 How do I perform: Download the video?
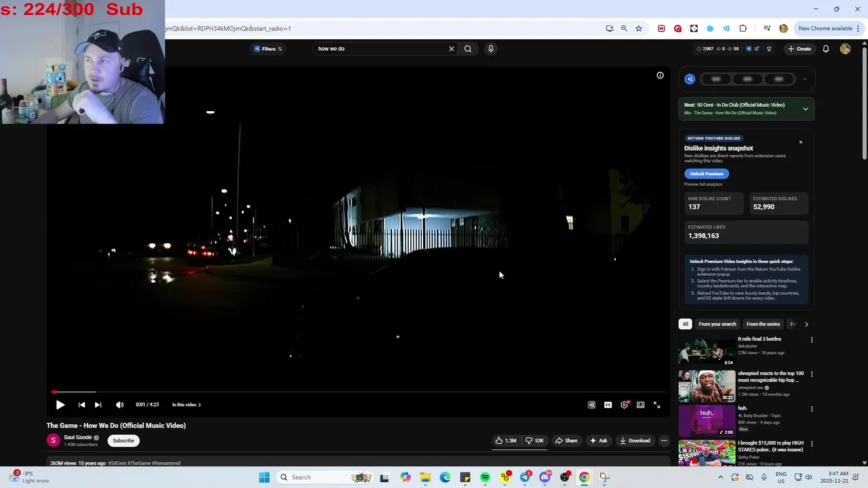(x=635, y=441)
